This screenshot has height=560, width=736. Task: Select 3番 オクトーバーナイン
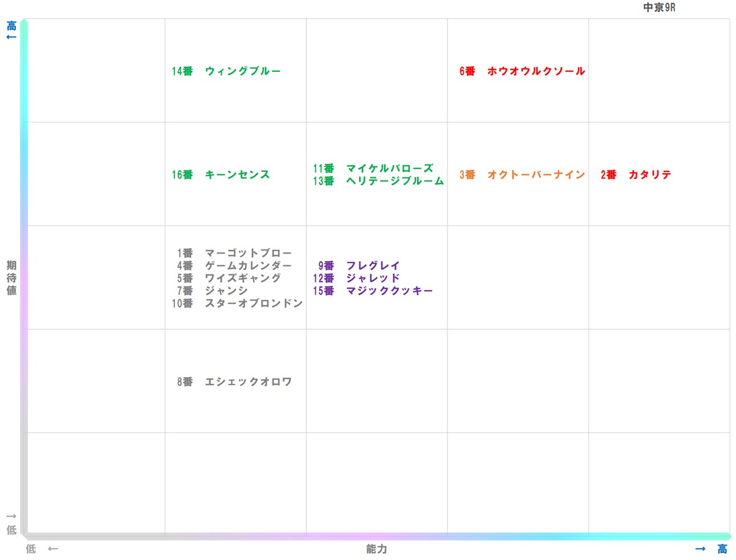pos(521,175)
